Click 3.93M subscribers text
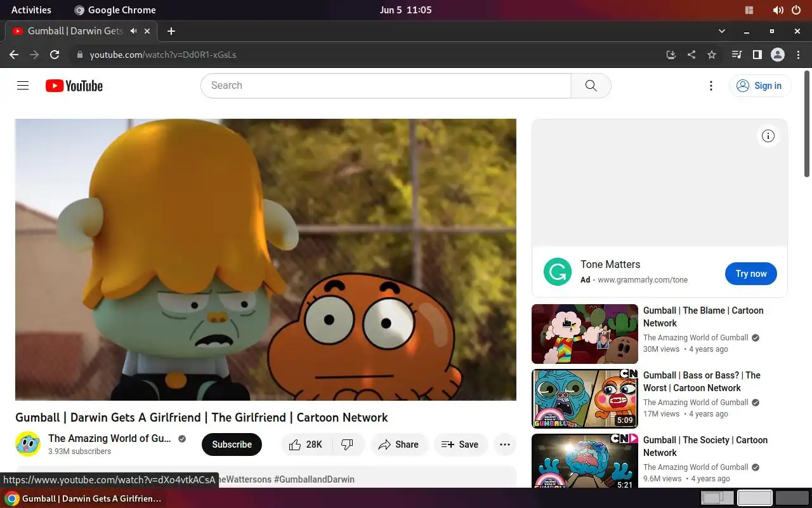The width and height of the screenshot is (812, 508). (79, 451)
